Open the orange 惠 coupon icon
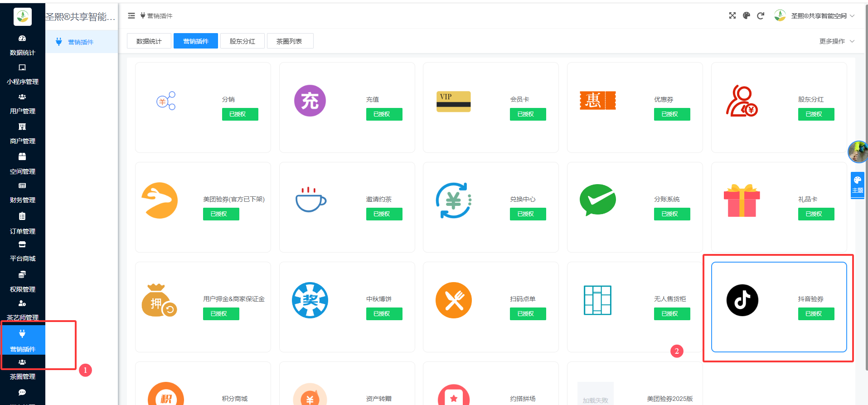The height and width of the screenshot is (405, 868). click(598, 100)
